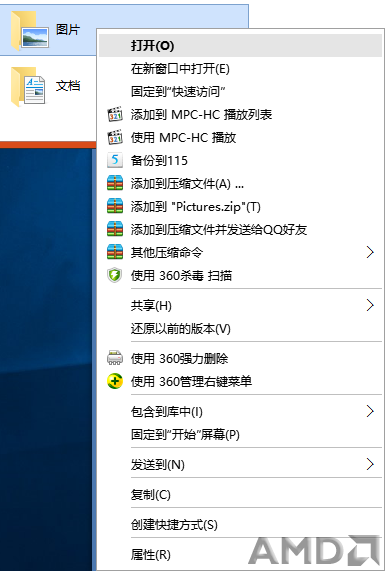Viewport: 385px width, 571px height.
Task: Select 还原以前的版本(V)
Action: click(240, 328)
